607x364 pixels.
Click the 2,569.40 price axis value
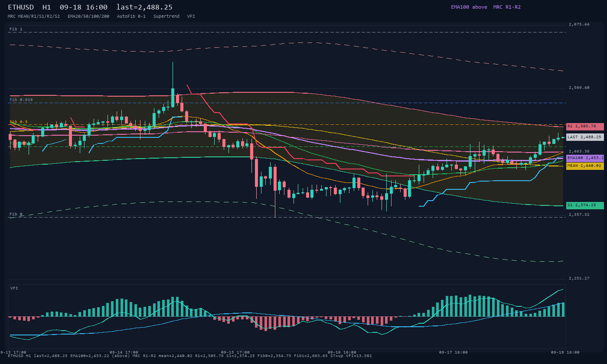[579, 88]
